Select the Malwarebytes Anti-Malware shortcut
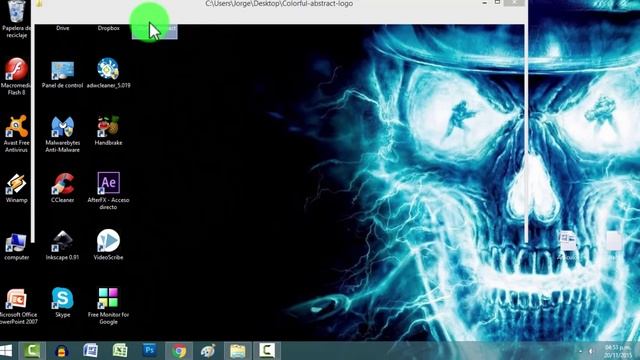Viewport: 640px width, 360px height. 62,134
